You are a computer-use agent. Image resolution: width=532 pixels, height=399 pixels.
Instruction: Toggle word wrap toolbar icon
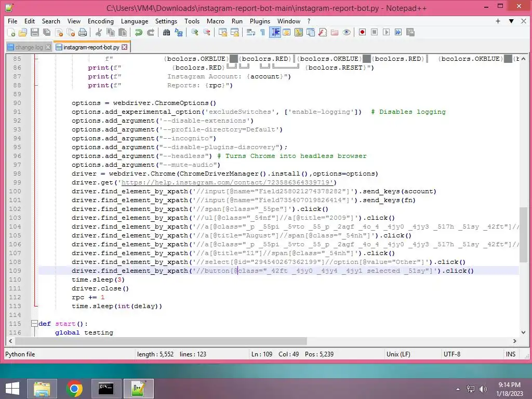click(x=251, y=32)
